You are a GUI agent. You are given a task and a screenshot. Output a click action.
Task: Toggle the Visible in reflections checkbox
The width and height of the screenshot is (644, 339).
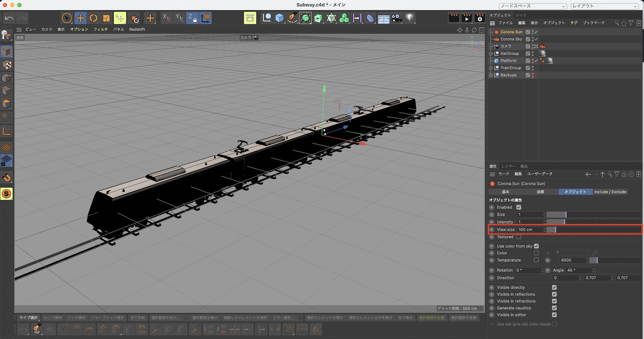coord(554,294)
